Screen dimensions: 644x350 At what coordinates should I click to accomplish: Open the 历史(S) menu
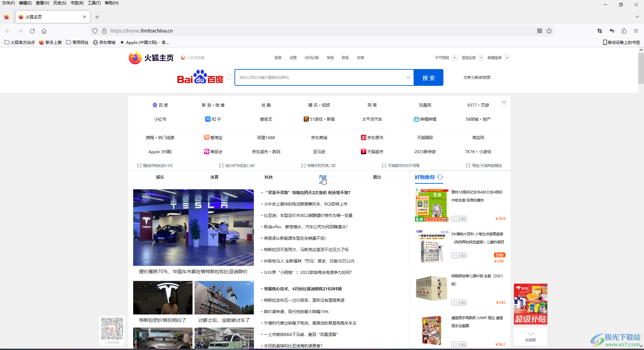60,3
